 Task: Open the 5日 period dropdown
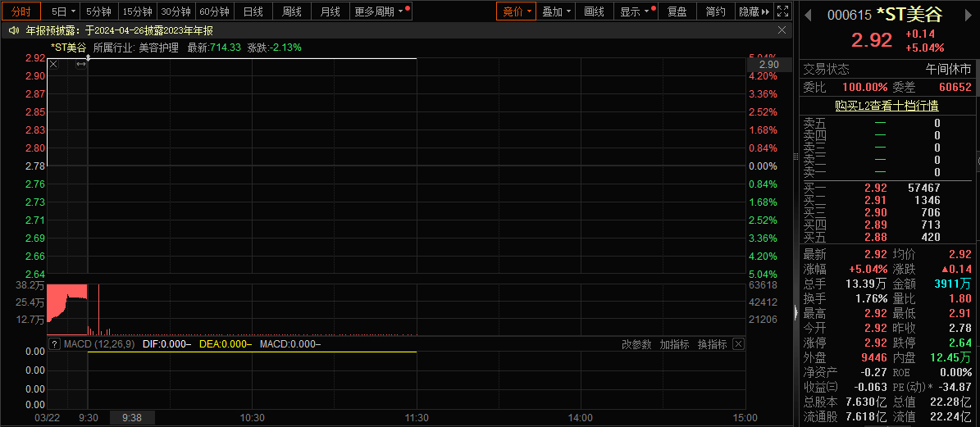pos(64,11)
